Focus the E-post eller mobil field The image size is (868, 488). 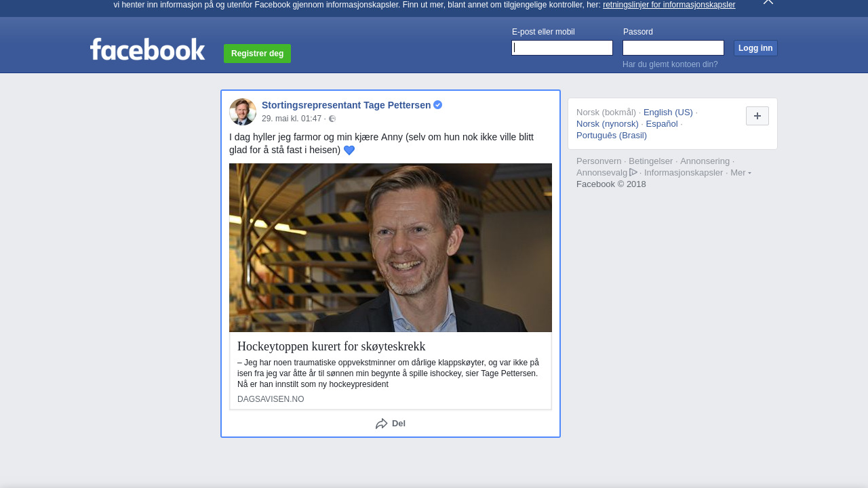pyautogui.click(x=562, y=48)
